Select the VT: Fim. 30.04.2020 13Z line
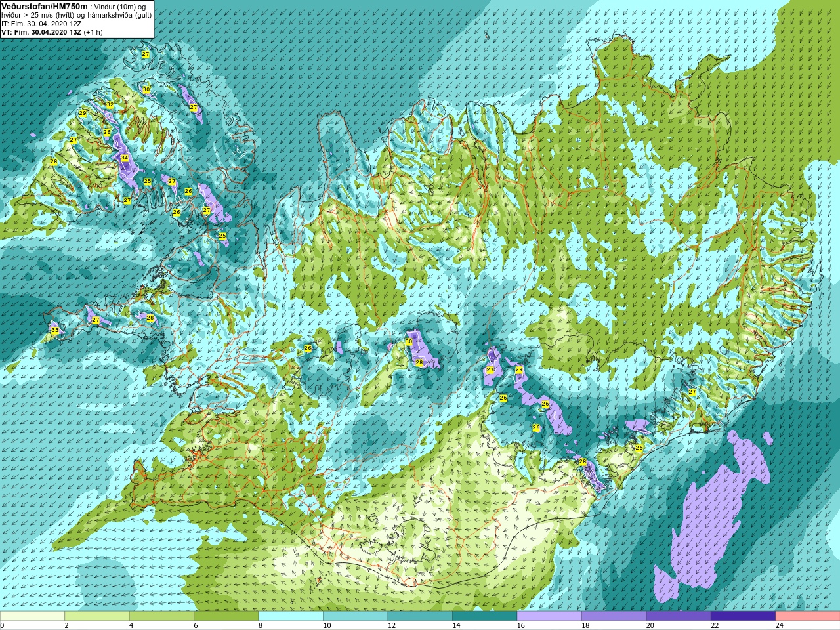840x630 pixels. (41, 32)
